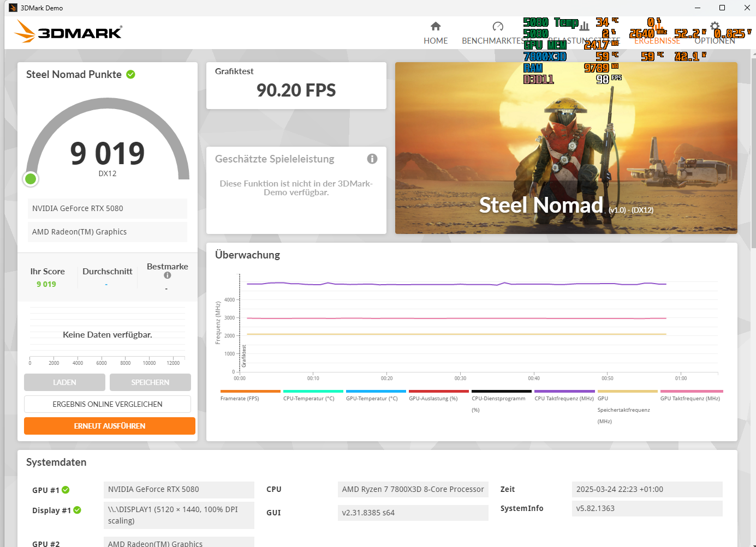Toggle GPU-Auslastung legend swatch

pos(439,391)
